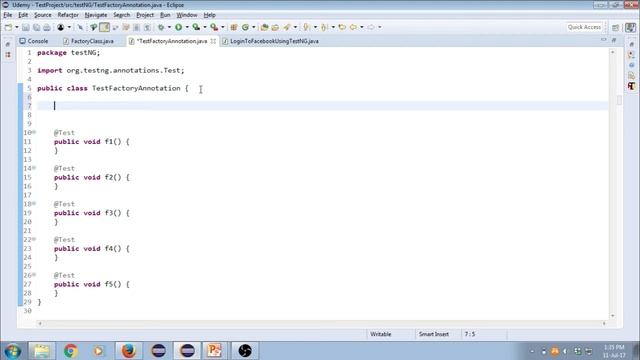Click the Save toolbar icon
The height and width of the screenshot is (360, 640).
[26, 27]
